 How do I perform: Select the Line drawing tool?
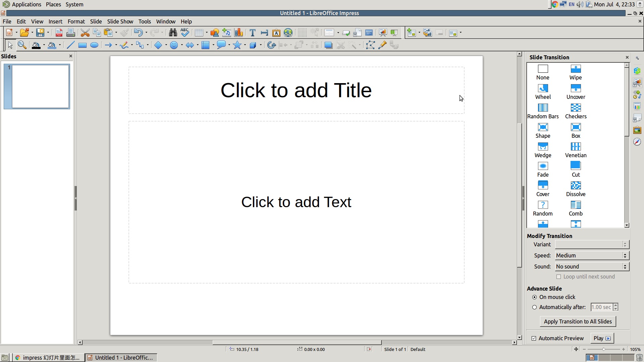point(70,45)
